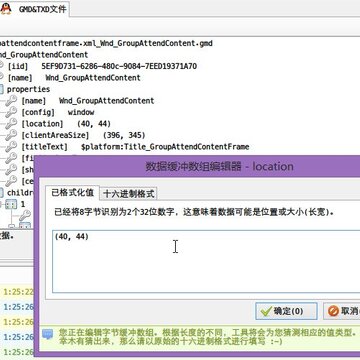This screenshot has width=360, height=360.
Task: Click the blue speech bubble hint icon
Action: click(x=48, y=334)
